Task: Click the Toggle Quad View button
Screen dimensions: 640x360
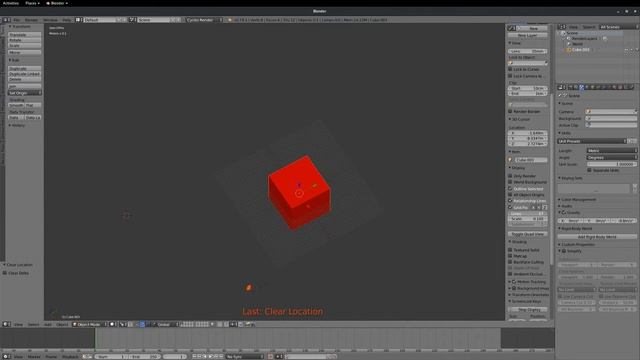Action: point(527,234)
